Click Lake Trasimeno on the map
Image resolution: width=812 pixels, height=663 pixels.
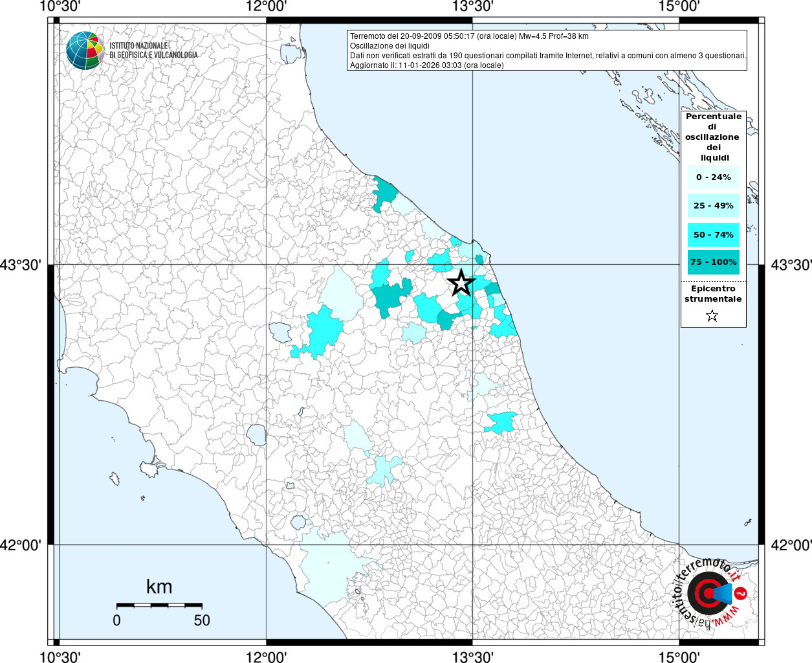[280, 332]
